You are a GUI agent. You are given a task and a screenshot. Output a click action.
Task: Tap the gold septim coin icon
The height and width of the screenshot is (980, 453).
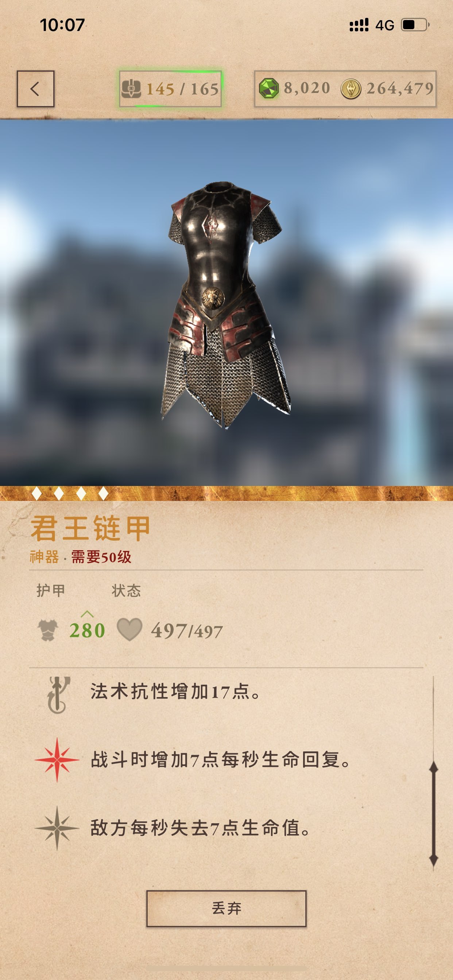point(351,89)
